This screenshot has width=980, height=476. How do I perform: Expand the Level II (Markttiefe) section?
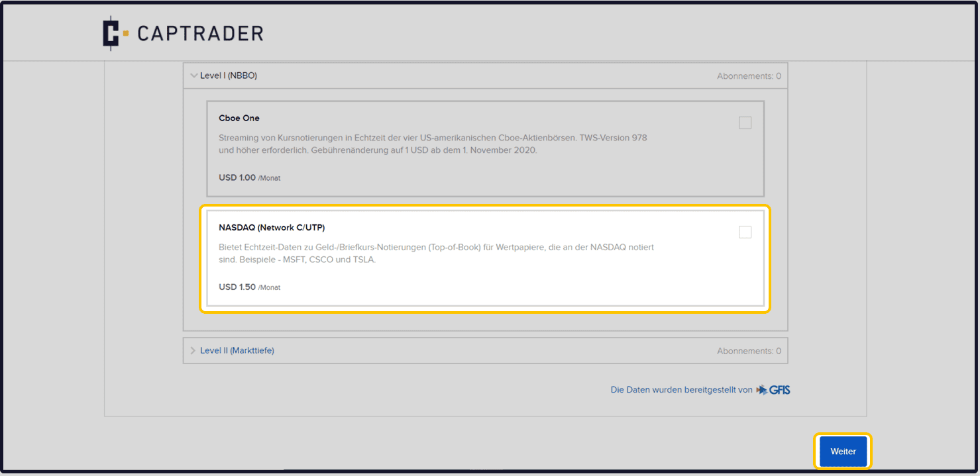coord(193,350)
